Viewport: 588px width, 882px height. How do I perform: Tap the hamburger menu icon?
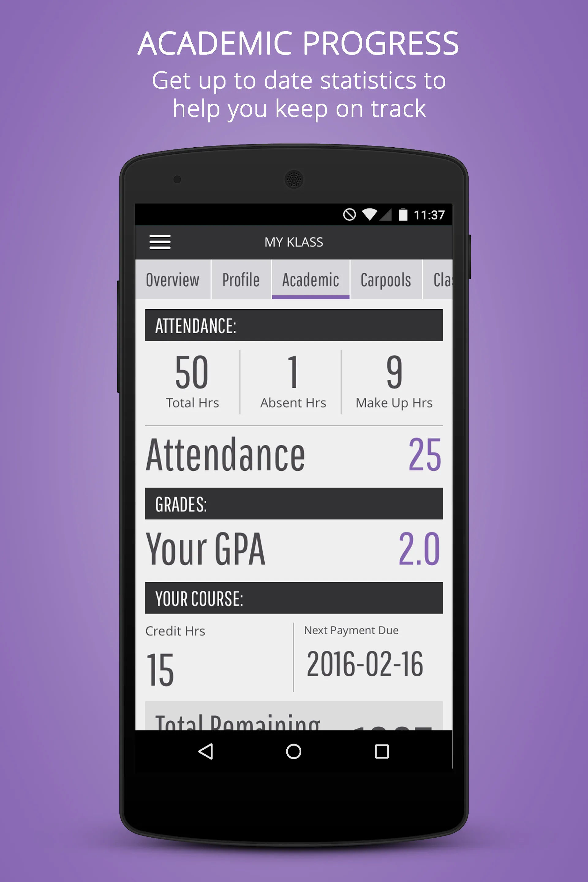tap(160, 242)
